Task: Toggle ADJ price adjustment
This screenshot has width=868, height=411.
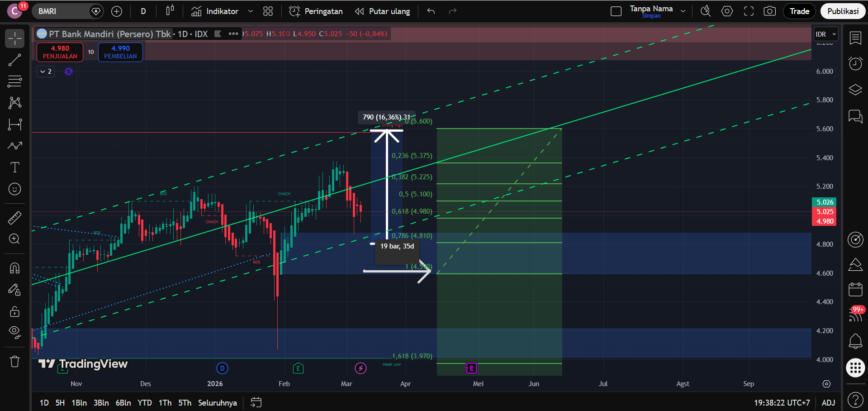Action: (x=829, y=402)
